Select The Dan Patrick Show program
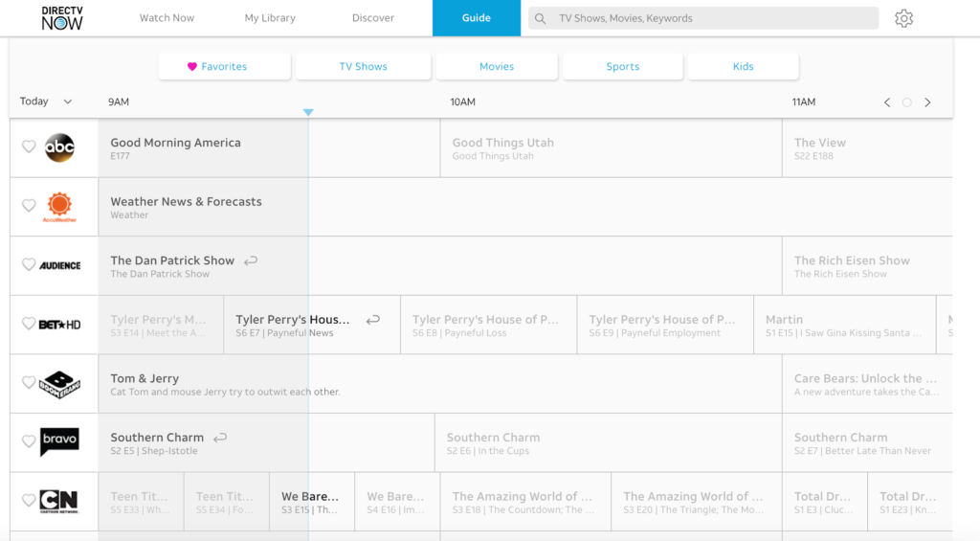 [440, 266]
